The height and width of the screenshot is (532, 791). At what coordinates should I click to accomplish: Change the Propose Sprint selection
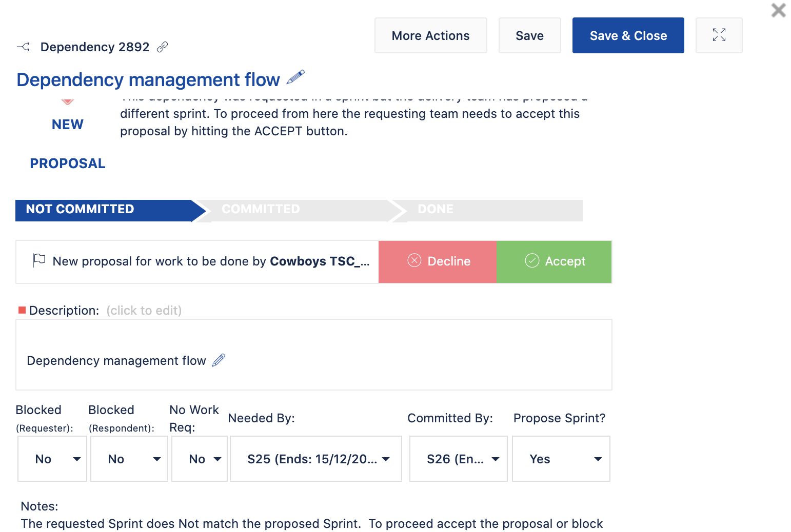561,459
